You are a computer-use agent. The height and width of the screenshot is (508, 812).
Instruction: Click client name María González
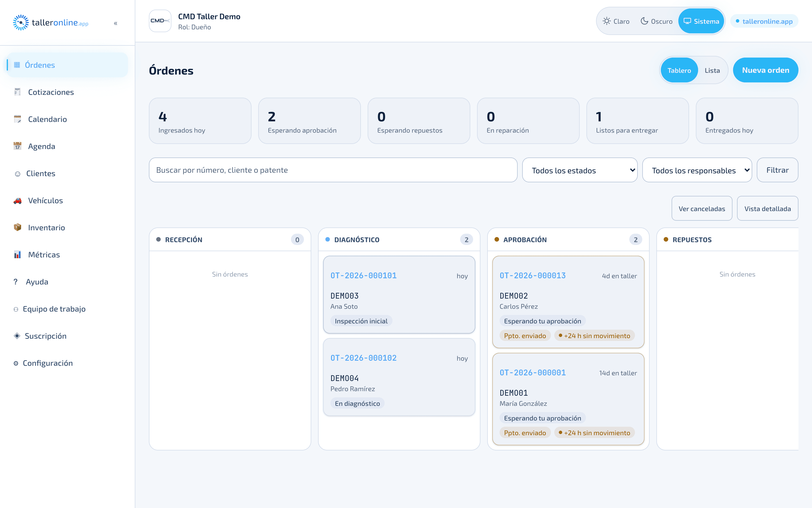(x=523, y=403)
